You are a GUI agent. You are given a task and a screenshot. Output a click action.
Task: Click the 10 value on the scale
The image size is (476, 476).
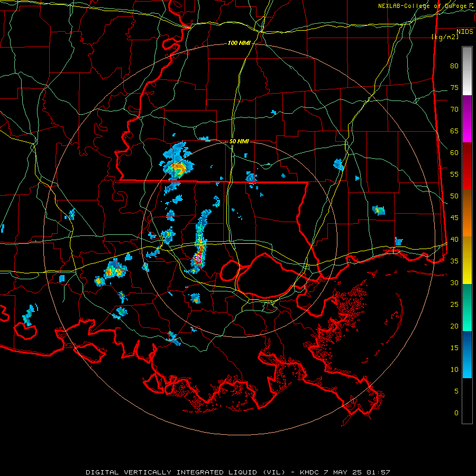pos(454,370)
